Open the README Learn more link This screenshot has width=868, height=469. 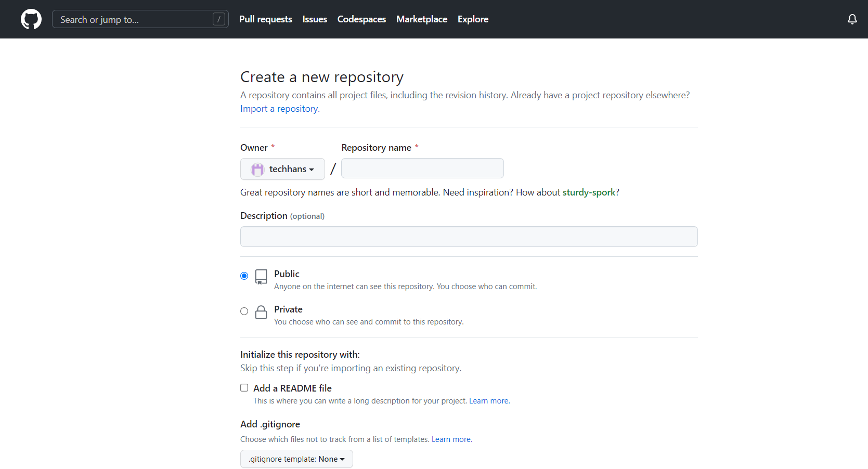tap(489, 401)
